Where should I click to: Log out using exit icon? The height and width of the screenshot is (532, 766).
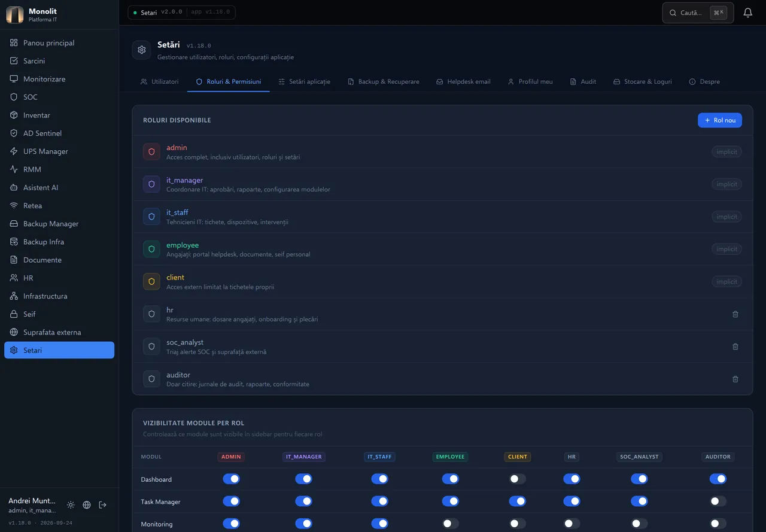(102, 505)
